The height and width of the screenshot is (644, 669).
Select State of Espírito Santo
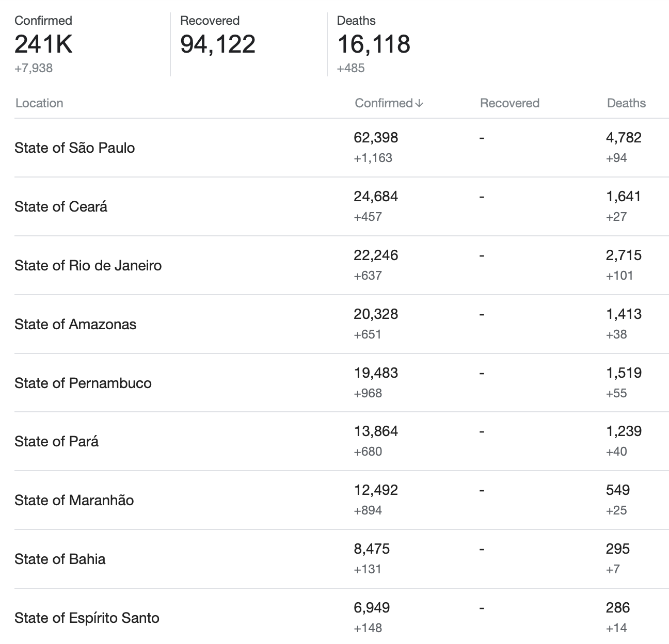click(x=87, y=618)
